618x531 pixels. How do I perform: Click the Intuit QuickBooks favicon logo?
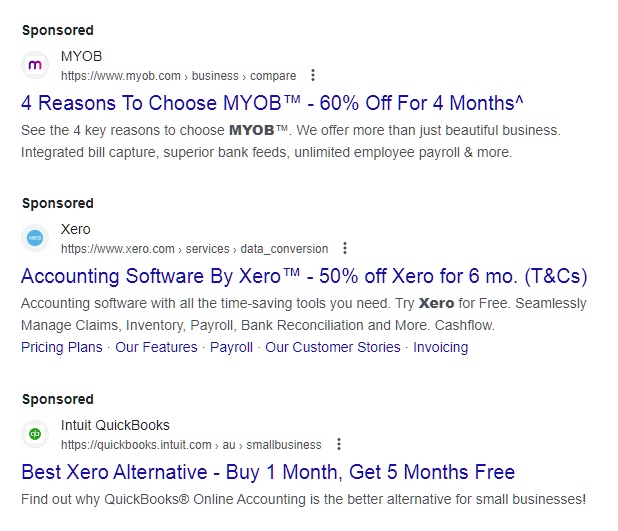coord(35,434)
